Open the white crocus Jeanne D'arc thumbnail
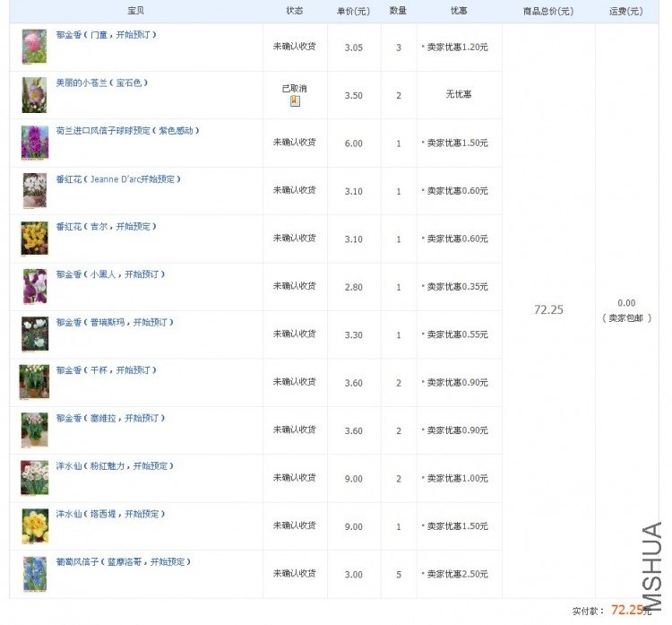The image size is (672, 625). point(35,190)
